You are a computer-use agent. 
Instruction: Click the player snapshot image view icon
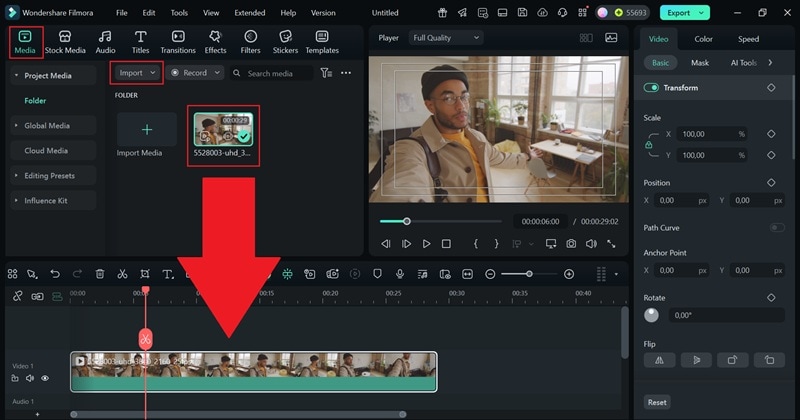[x=611, y=38]
